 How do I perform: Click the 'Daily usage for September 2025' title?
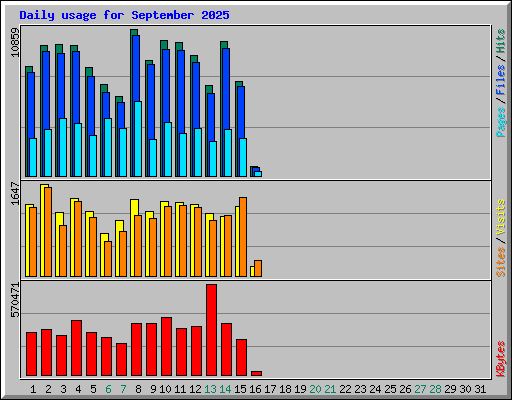(124, 15)
